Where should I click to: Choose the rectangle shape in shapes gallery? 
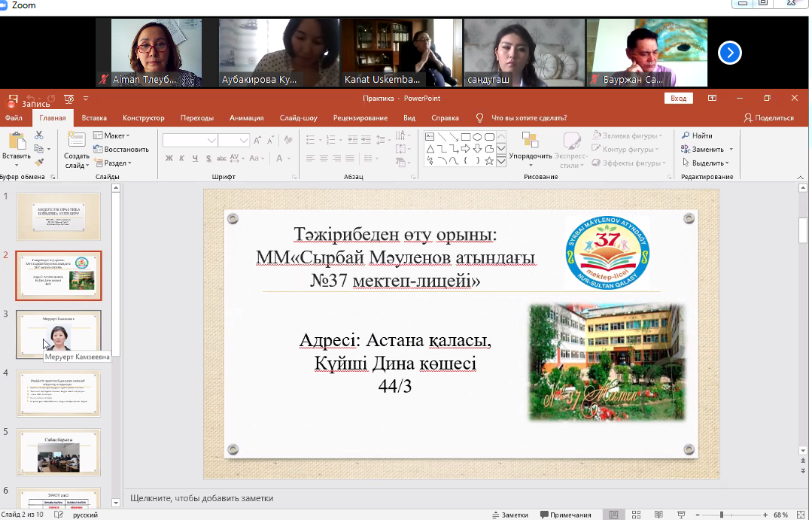coord(465,137)
